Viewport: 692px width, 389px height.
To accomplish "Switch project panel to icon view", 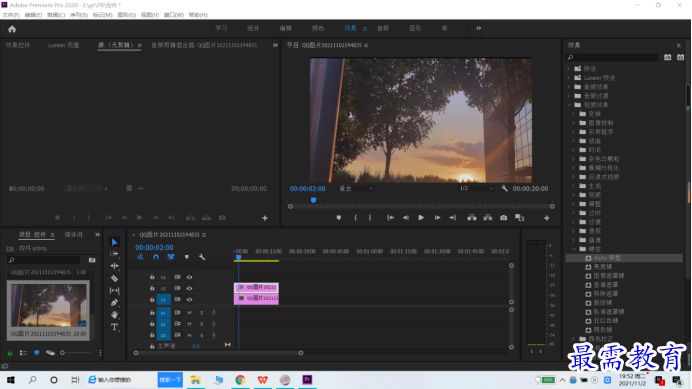I will click(37, 353).
